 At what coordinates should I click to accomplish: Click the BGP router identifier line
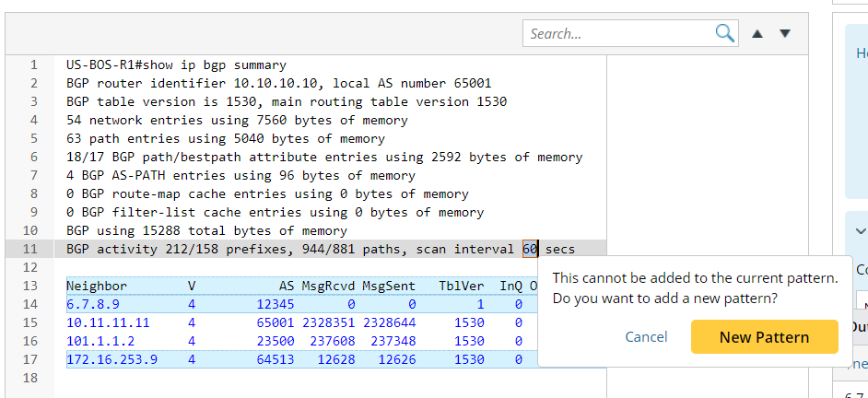click(x=278, y=84)
